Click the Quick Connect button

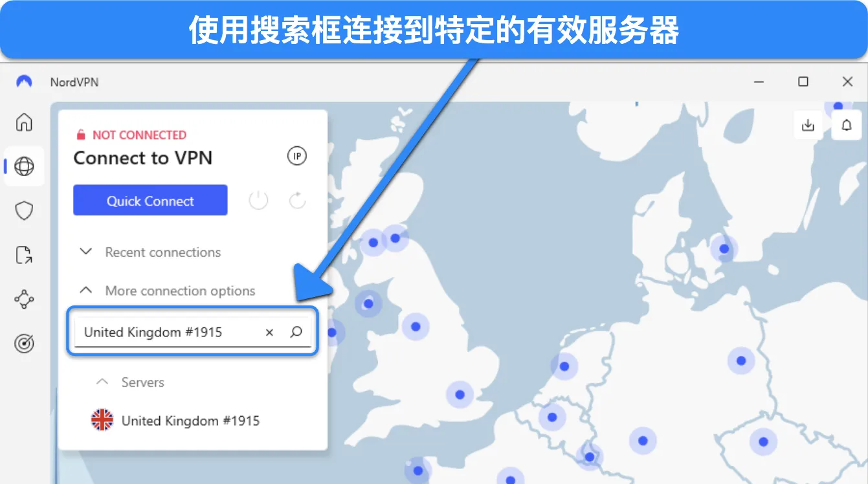click(x=150, y=201)
